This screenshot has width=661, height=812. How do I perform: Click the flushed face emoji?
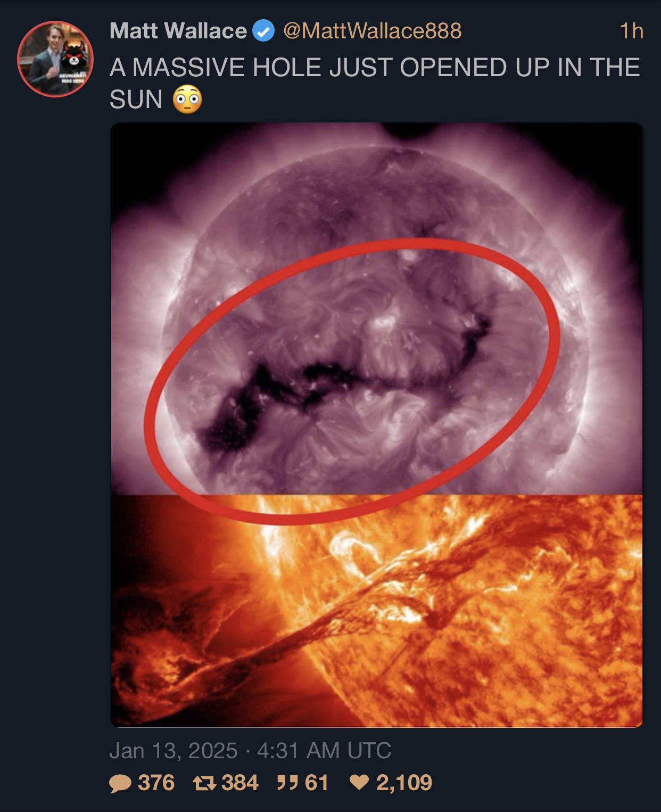(x=188, y=99)
